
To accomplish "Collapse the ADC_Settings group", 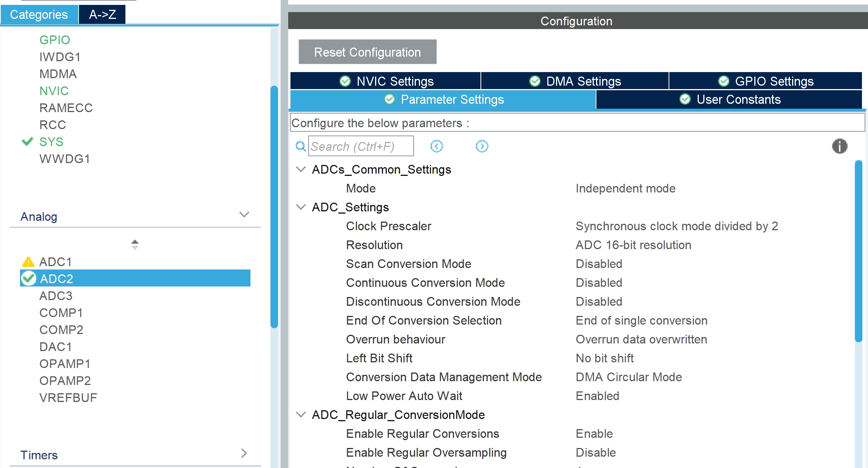I will pos(301,207).
